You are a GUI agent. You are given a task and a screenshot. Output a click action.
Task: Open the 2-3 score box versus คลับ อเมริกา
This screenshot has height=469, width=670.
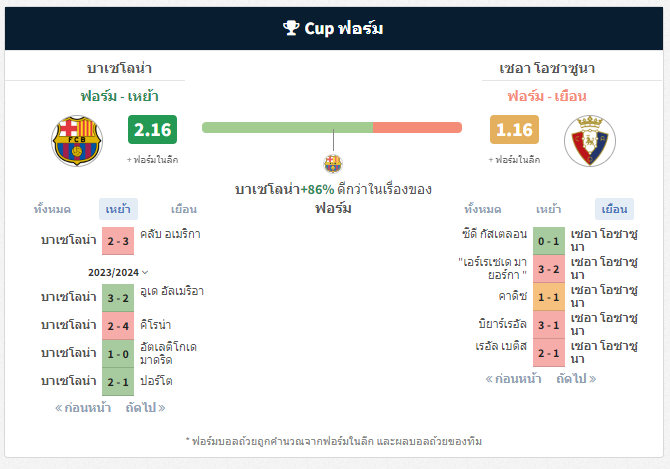118,241
